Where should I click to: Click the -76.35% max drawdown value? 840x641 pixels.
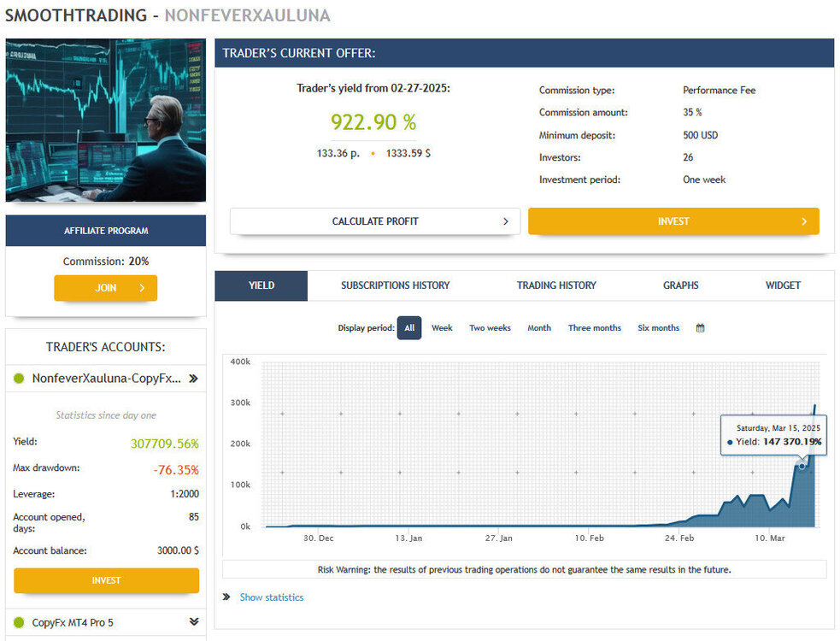pos(176,470)
